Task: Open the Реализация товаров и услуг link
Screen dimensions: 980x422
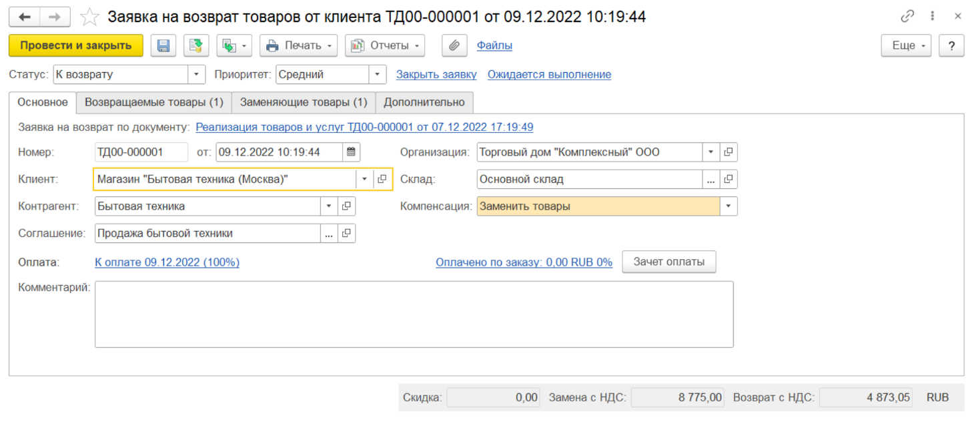Action: click(x=364, y=127)
